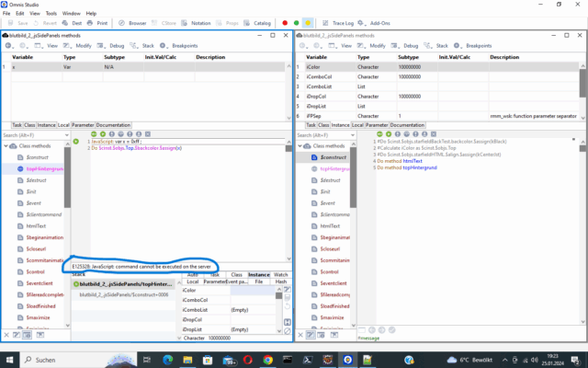Screen dimensions: 588x368
Task: Select the Watch tab in the debug variable panel
Action: coord(282,274)
